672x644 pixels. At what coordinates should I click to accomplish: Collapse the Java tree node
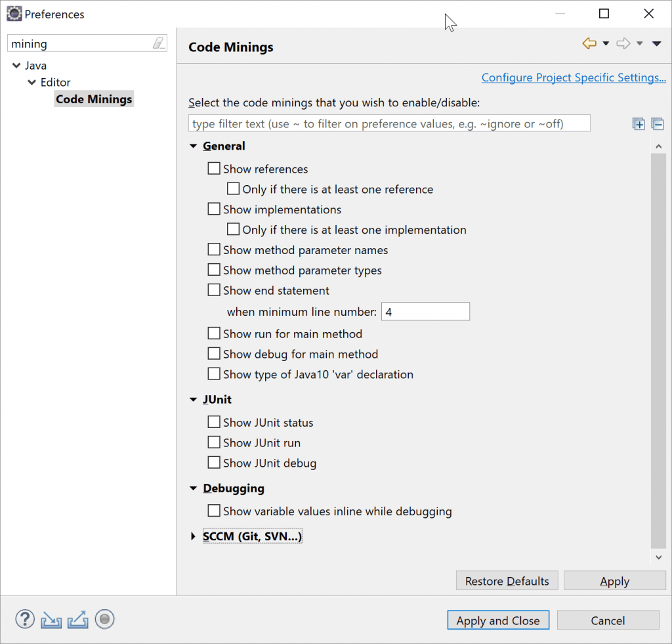[x=16, y=66]
